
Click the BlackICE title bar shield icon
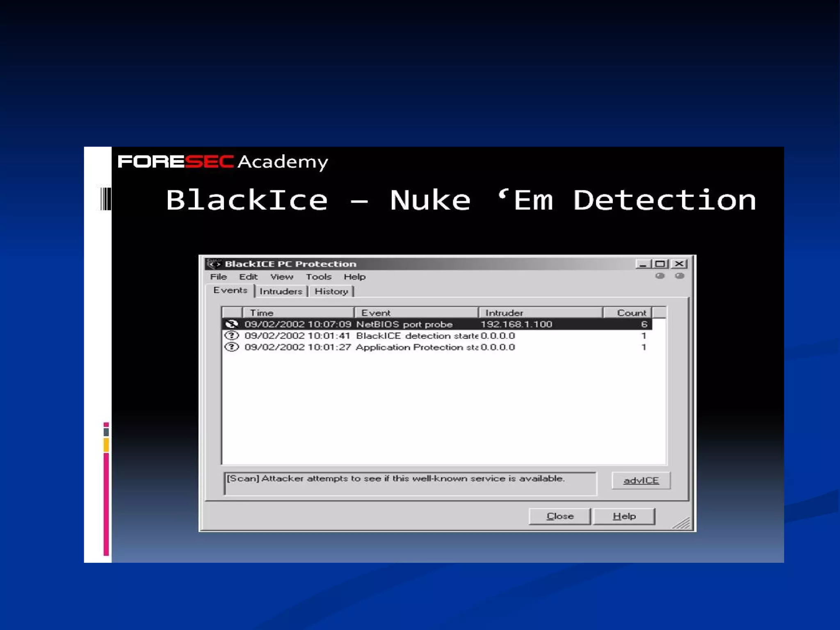tap(214, 264)
